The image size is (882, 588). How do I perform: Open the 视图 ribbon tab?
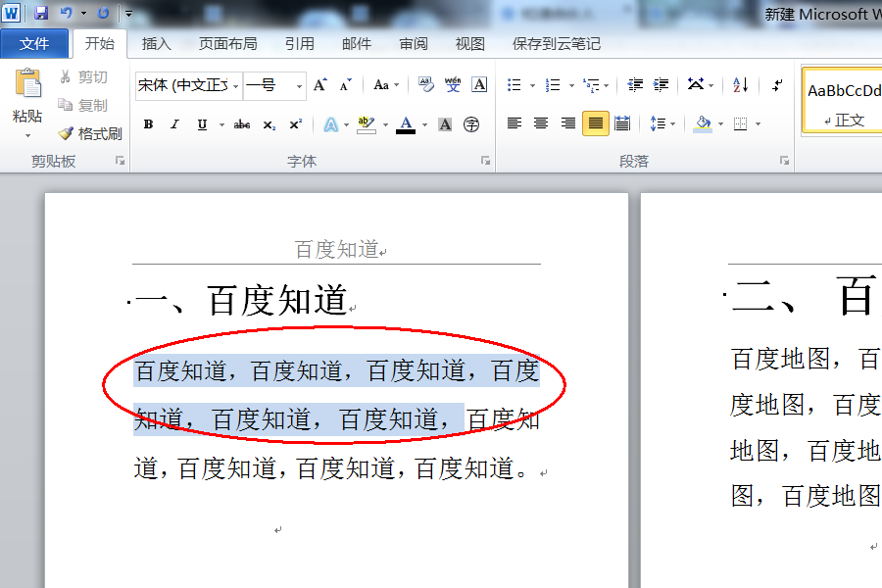(469, 44)
